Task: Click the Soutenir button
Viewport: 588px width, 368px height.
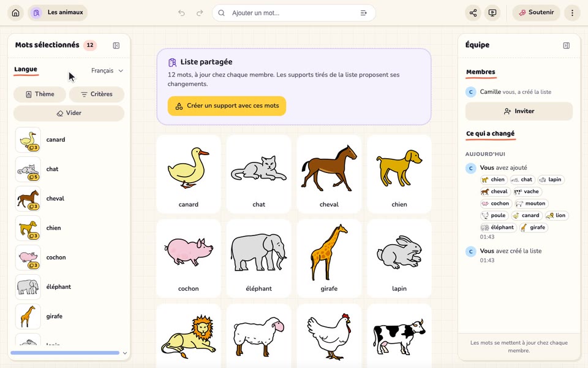Action: click(537, 13)
